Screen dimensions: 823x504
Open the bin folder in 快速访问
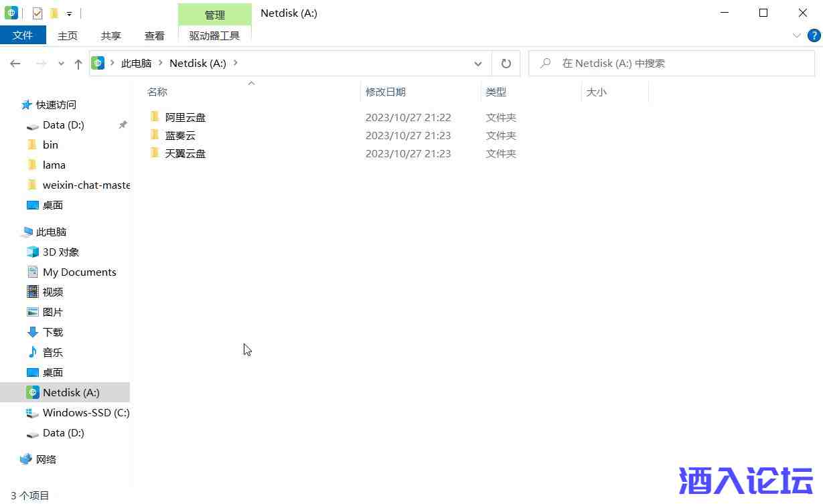(x=50, y=145)
